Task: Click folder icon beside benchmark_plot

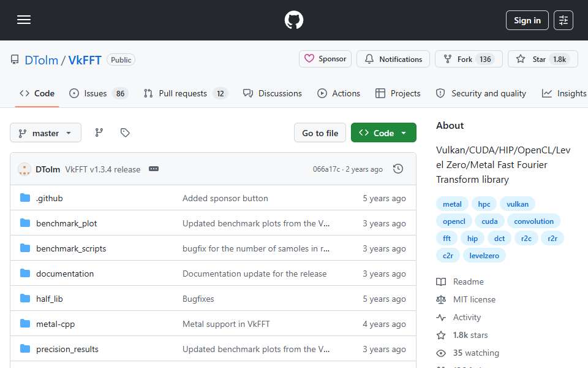Action: click(x=25, y=223)
